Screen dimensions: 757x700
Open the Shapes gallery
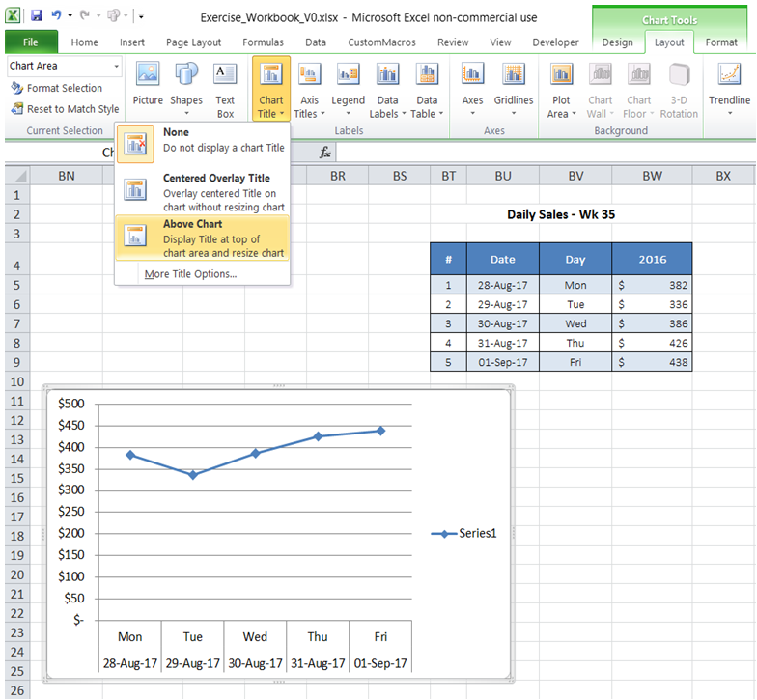coord(186,85)
